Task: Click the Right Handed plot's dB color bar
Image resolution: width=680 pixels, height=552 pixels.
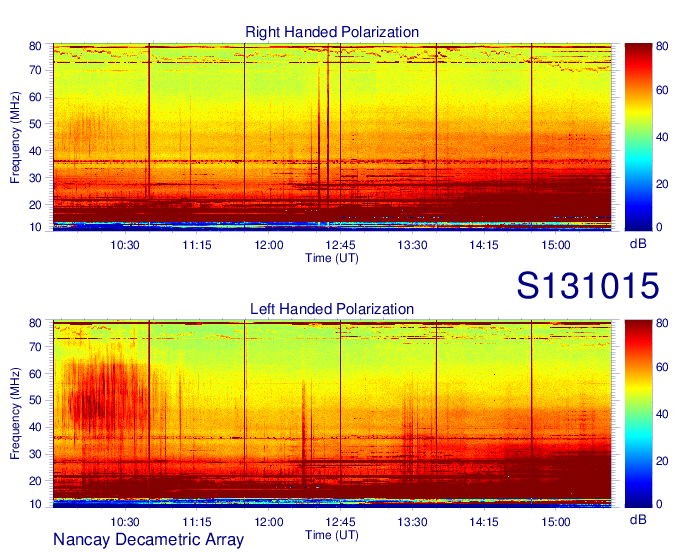Action: point(638,137)
